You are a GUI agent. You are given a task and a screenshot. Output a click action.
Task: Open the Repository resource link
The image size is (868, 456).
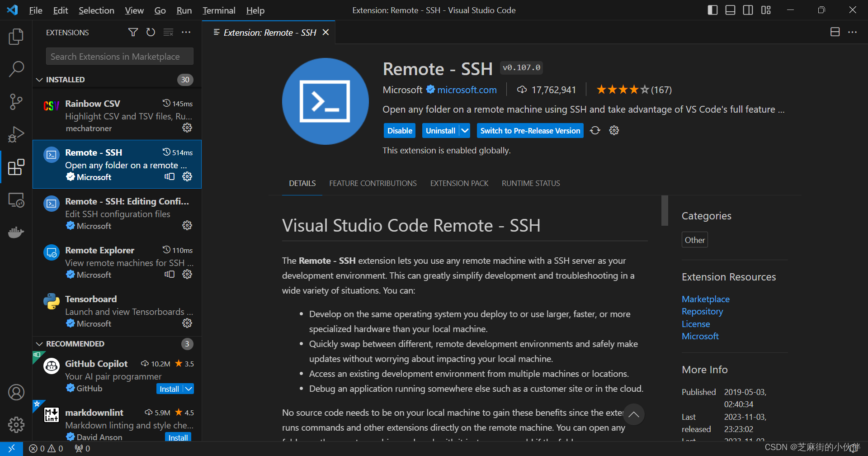point(703,311)
